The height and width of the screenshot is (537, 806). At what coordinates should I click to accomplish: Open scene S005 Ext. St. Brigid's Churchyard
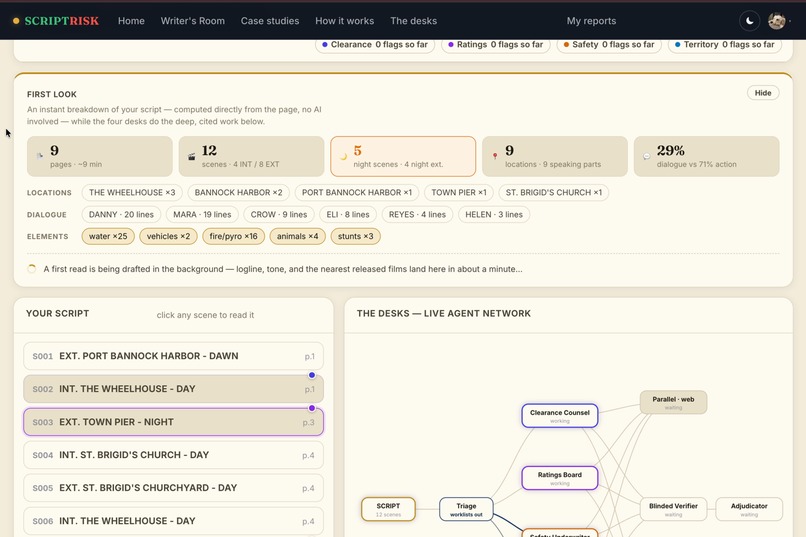point(173,488)
